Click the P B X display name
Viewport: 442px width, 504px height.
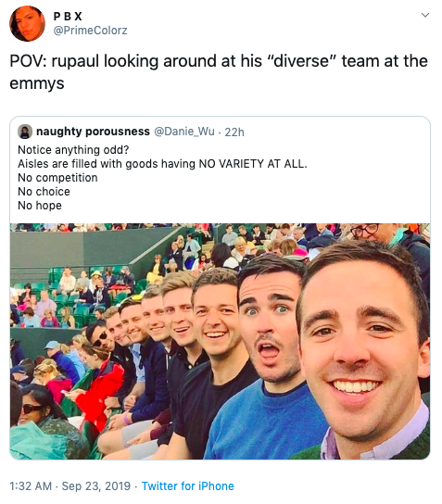point(68,16)
